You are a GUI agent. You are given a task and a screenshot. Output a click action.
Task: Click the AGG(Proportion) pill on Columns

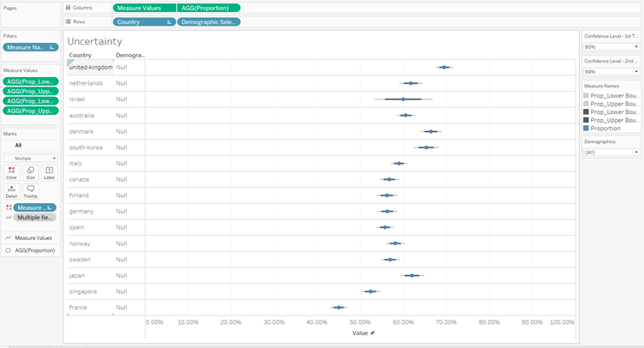pos(209,8)
